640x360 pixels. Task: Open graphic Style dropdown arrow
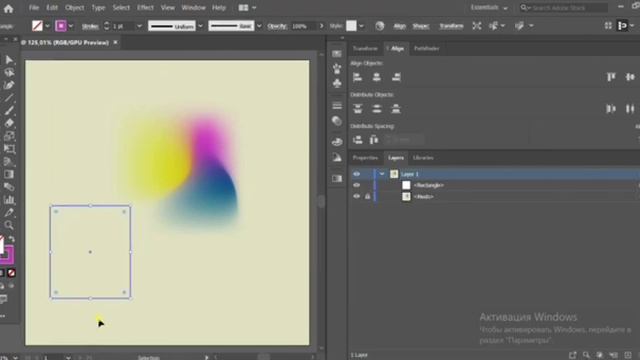click(x=362, y=26)
